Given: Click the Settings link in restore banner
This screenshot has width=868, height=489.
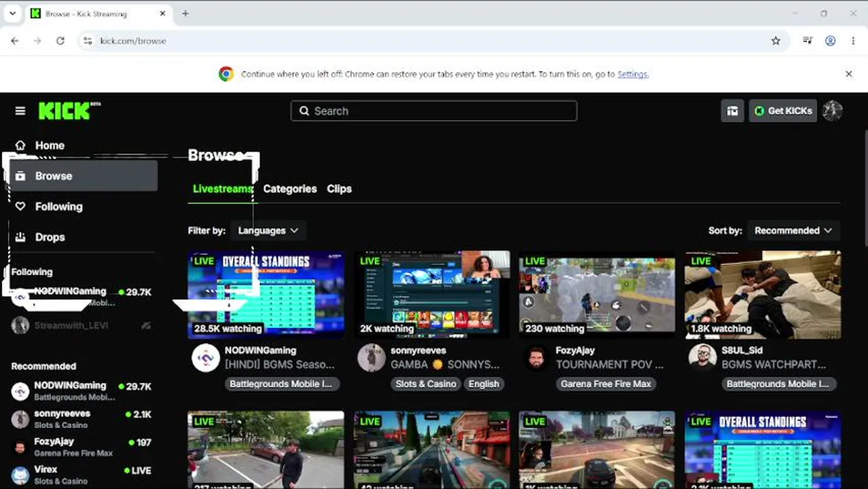Looking at the screenshot, I should click(633, 74).
